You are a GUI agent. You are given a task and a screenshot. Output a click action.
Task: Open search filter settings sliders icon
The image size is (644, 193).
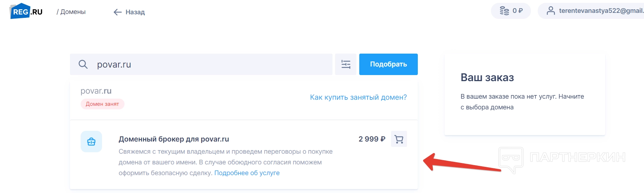pos(346,64)
